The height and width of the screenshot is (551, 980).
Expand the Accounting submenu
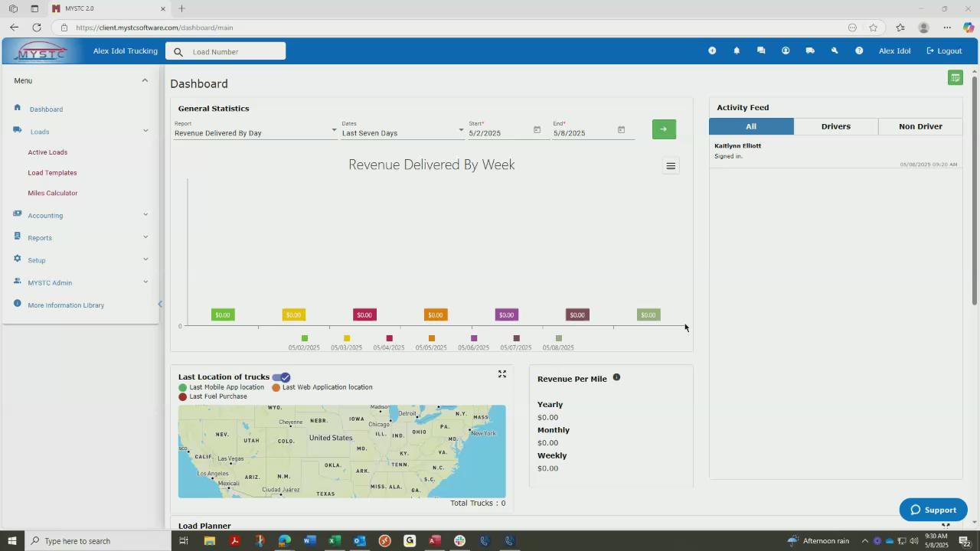tap(145, 214)
